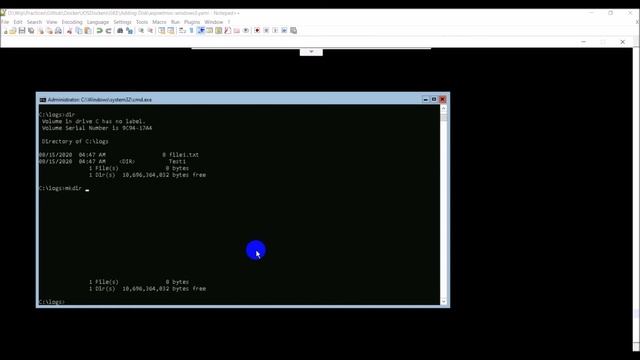Image resolution: width=640 pixels, height=360 pixels.
Task: Paste using the clipboard toolbar icon
Action: point(88,31)
